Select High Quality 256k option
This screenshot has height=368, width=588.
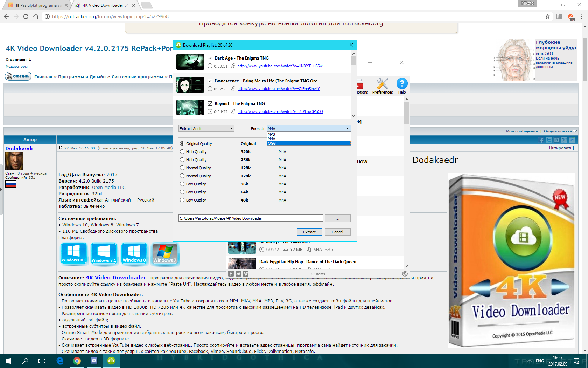[182, 160]
